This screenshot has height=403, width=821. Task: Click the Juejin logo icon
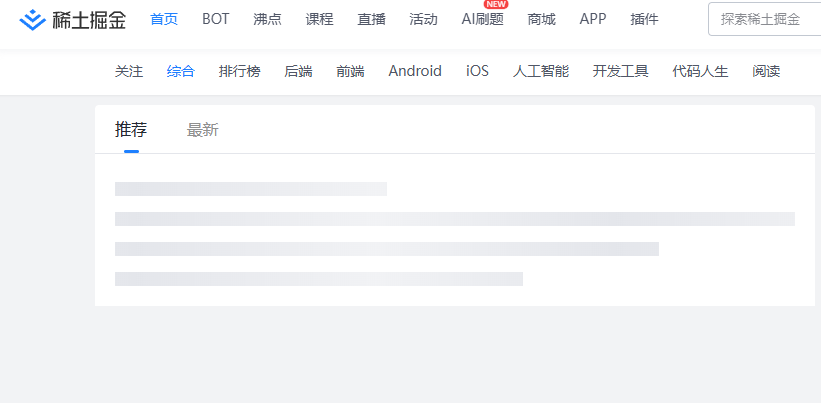tap(32, 19)
